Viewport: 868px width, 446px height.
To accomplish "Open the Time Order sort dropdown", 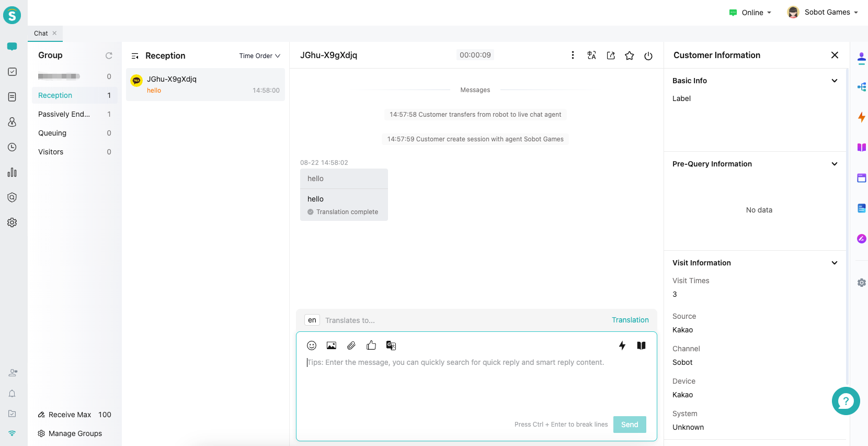I will point(260,56).
